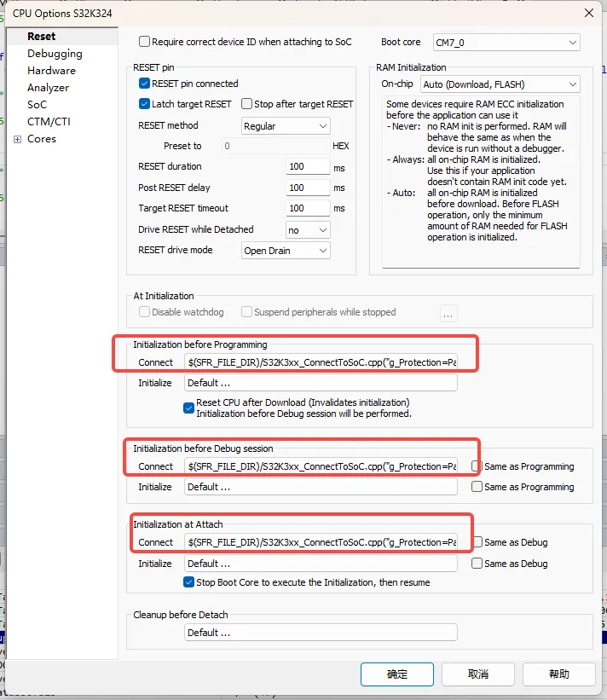Click Initialize field under Initialization at Attach
Viewport: 607px width, 700px height.
pyautogui.click(x=321, y=564)
